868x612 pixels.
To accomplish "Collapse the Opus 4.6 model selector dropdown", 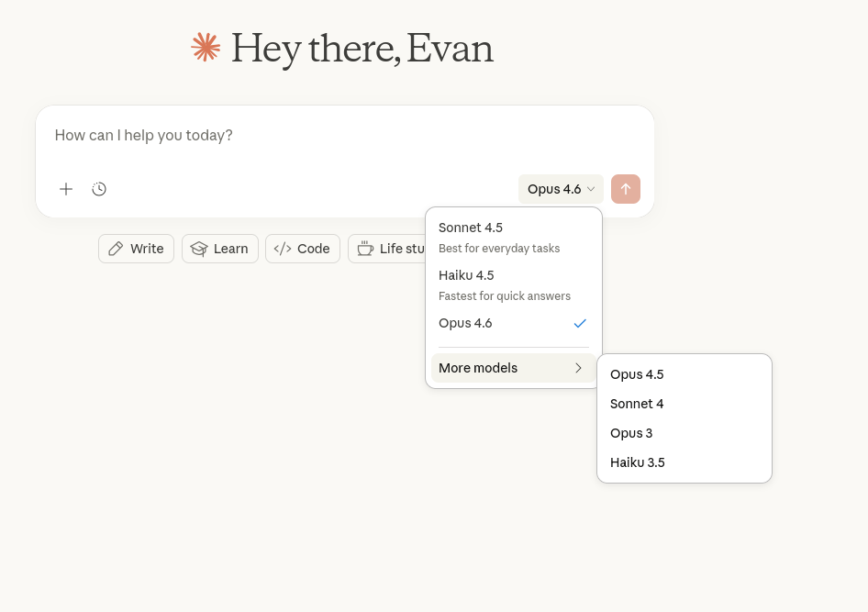I will pyautogui.click(x=561, y=189).
